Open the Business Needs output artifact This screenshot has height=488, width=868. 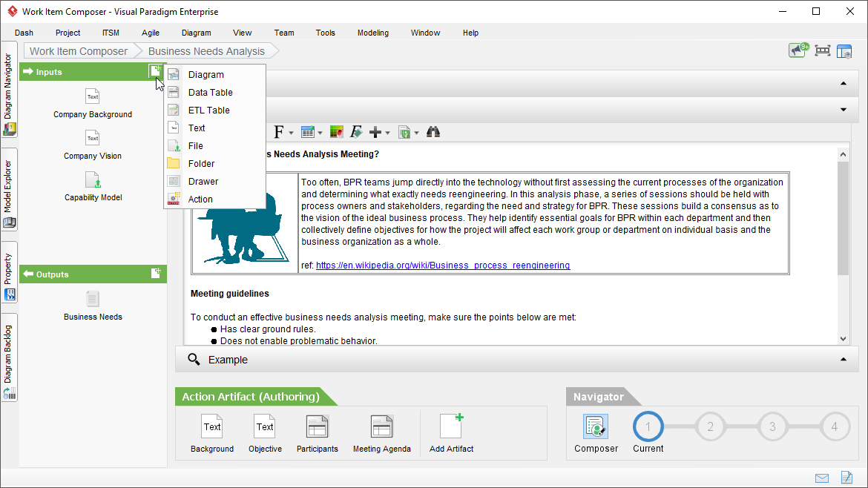(x=93, y=306)
